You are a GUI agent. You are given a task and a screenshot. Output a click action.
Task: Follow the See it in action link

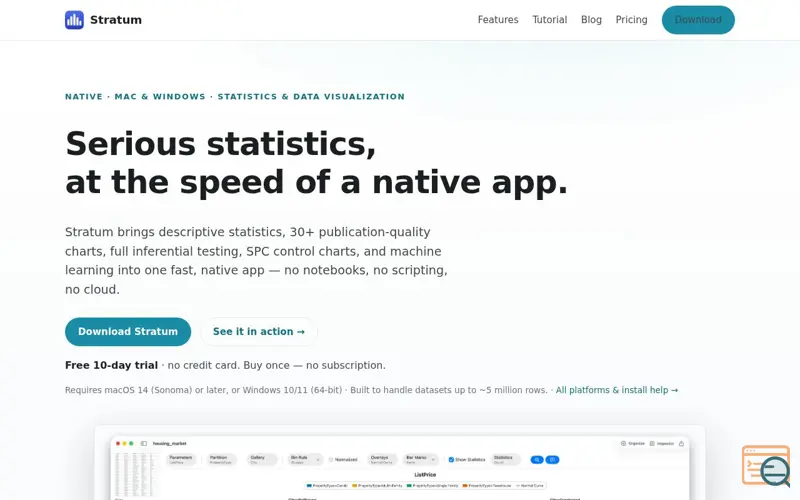point(259,332)
